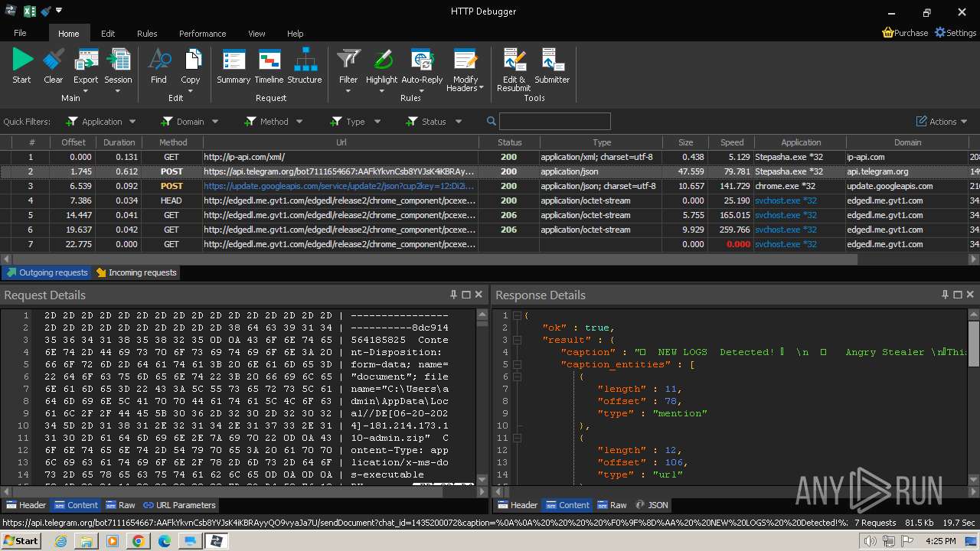
Task: Pin the Request Details panel
Action: 453,295
